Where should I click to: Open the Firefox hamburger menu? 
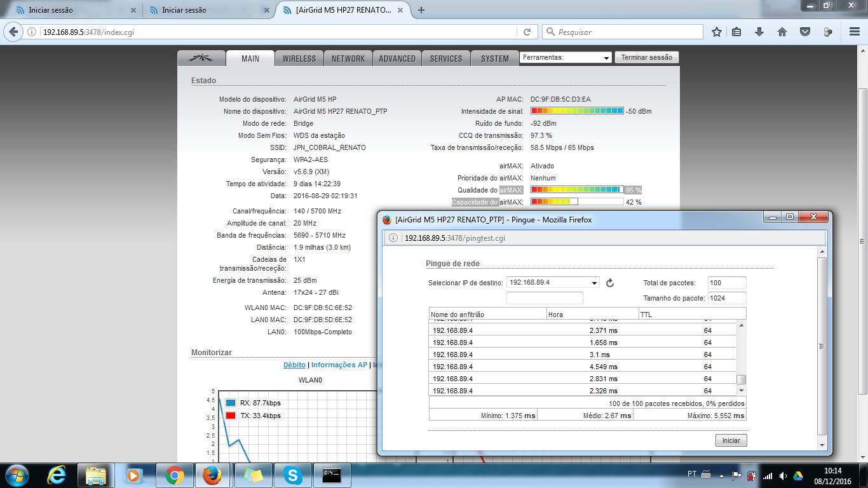click(x=853, y=32)
